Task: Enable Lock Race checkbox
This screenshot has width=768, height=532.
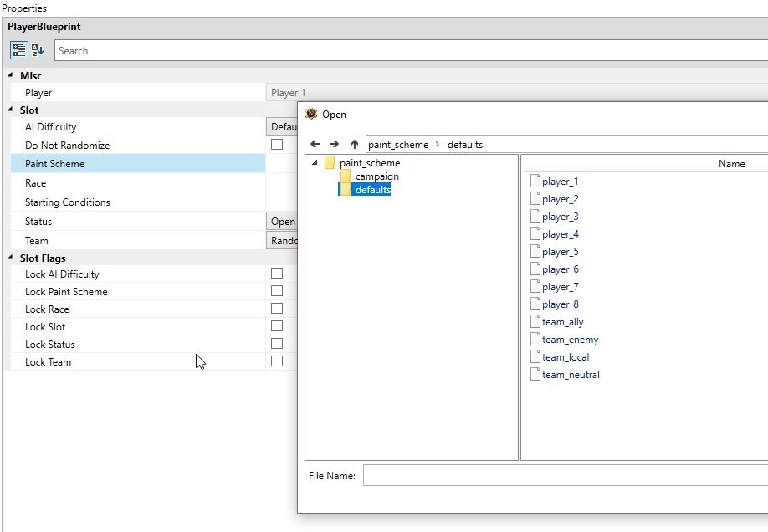Action: pos(277,308)
